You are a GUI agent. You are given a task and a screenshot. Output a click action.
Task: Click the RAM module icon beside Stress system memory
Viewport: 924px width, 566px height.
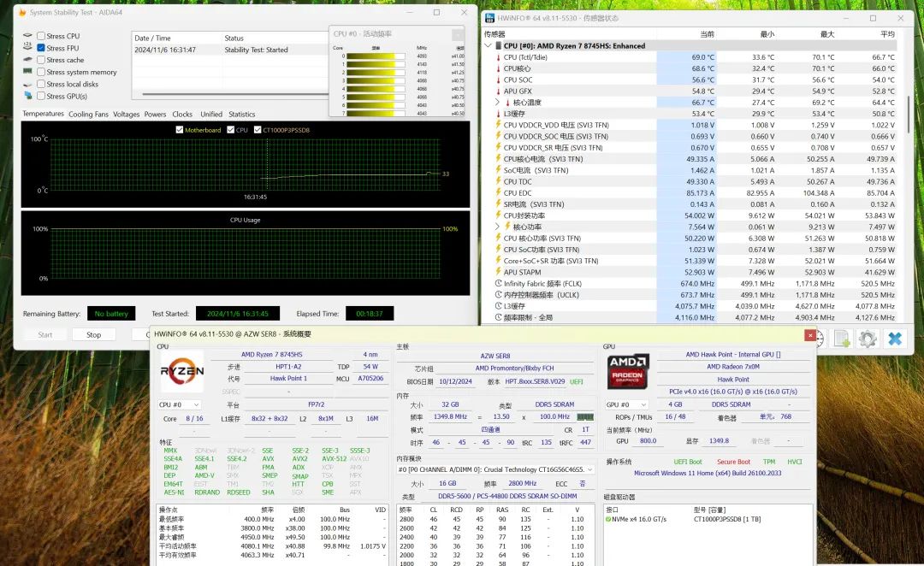[x=27, y=71]
